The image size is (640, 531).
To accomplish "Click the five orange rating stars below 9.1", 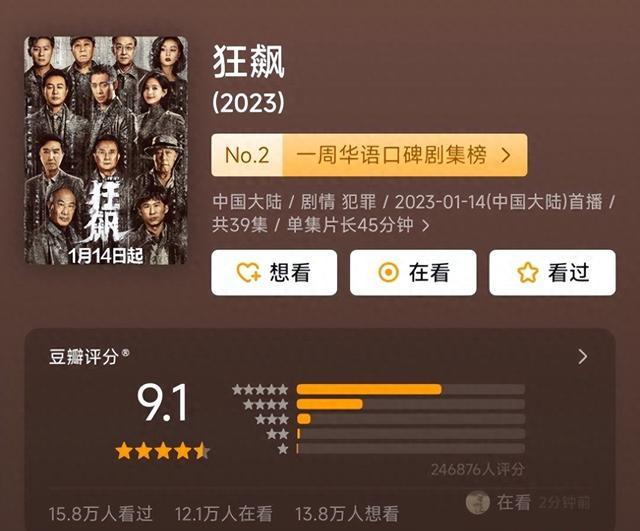I will pos(162,452).
